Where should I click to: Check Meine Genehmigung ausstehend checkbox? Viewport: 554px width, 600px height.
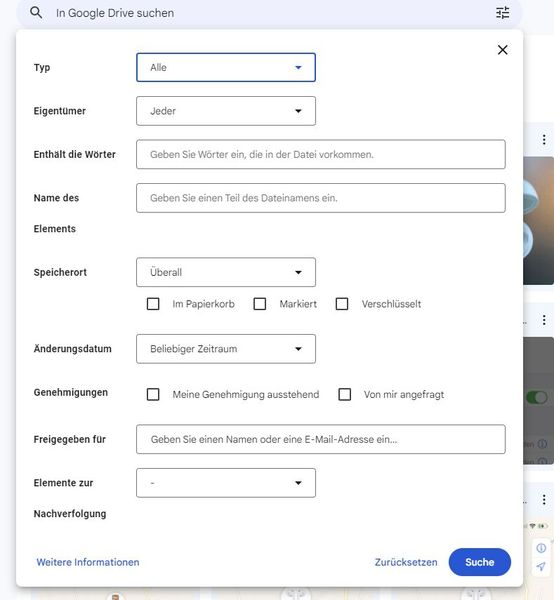[153, 394]
